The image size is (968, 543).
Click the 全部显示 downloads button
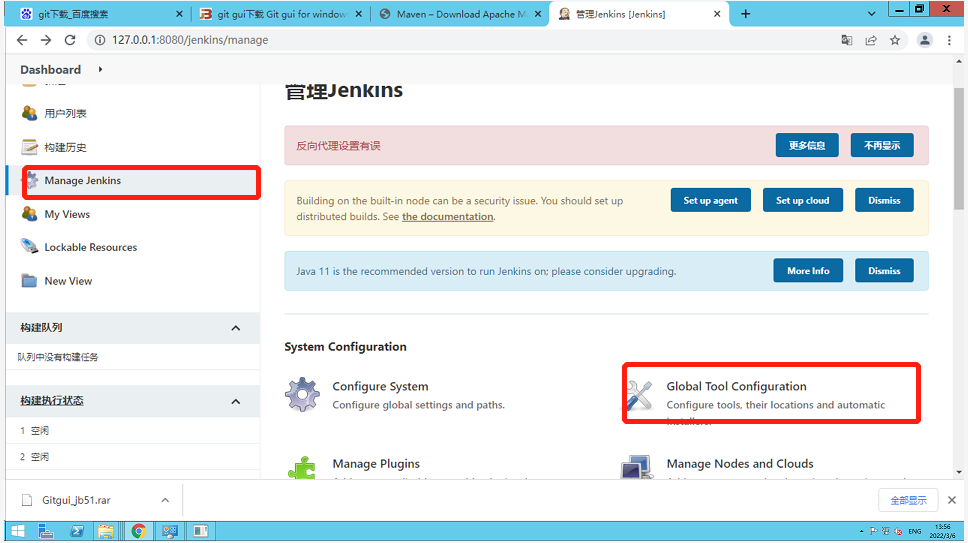coord(908,500)
